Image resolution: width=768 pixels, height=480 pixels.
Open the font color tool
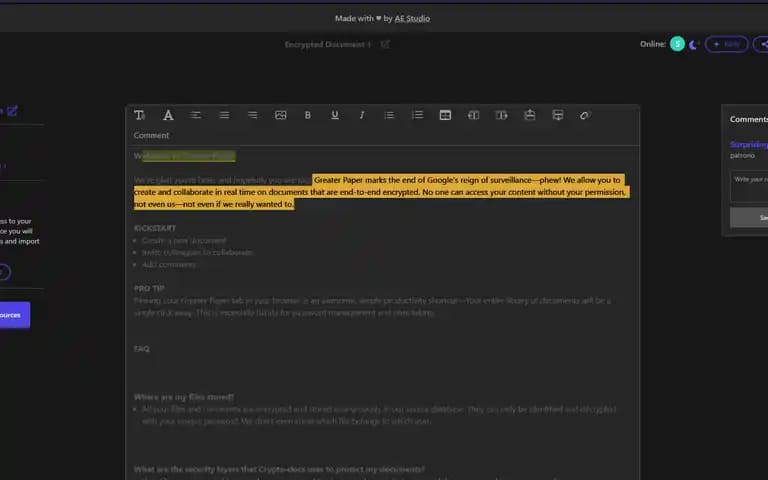coord(168,115)
